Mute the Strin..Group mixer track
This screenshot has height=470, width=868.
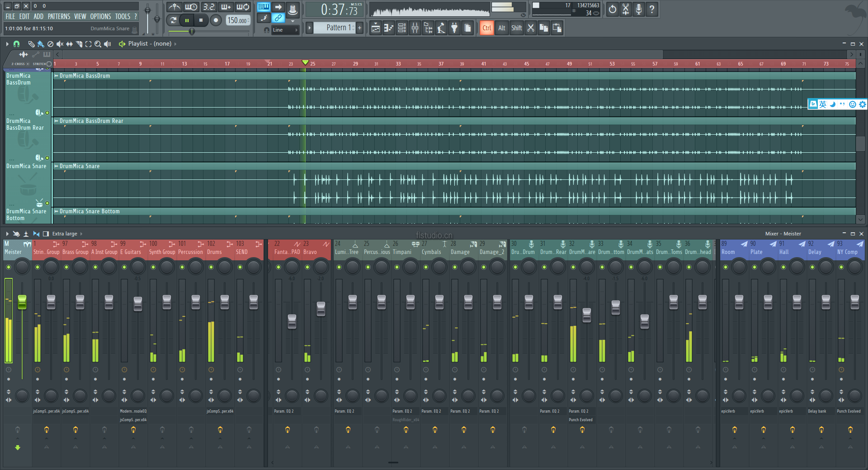(x=37, y=267)
